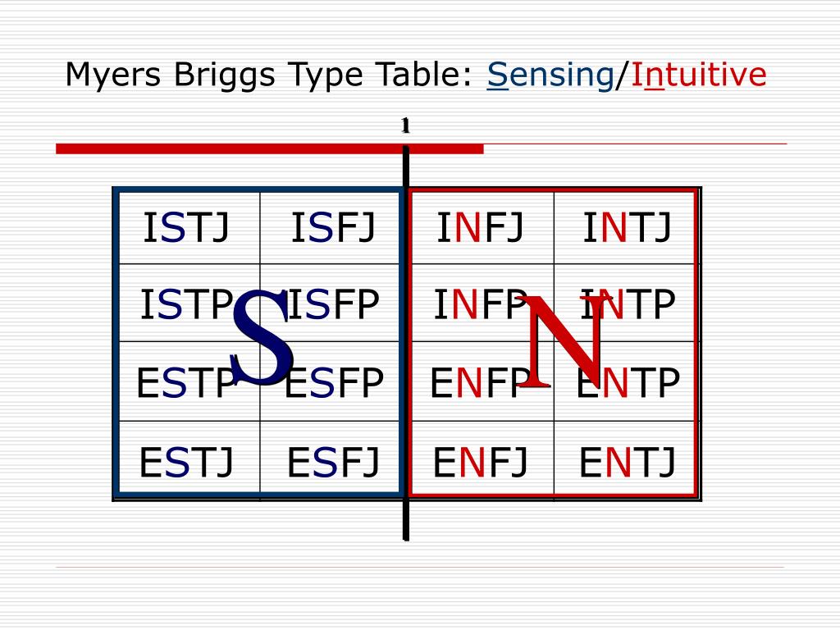Viewport: 840px width, 630px height.
Task: Click the ISTP table cell
Action: [189, 304]
